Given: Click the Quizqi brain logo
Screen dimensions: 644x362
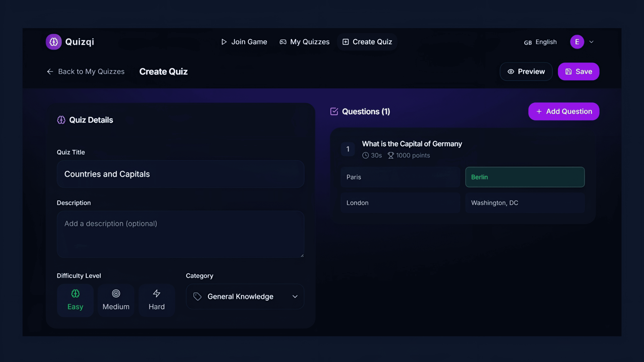Looking at the screenshot, I should click(x=53, y=42).
